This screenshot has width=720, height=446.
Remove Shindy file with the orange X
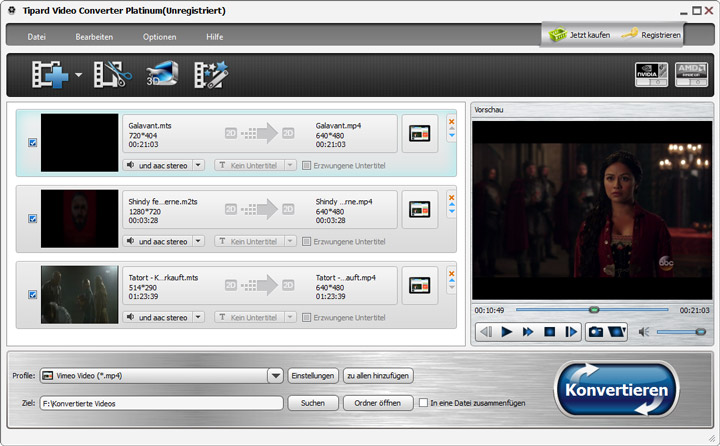451,198
